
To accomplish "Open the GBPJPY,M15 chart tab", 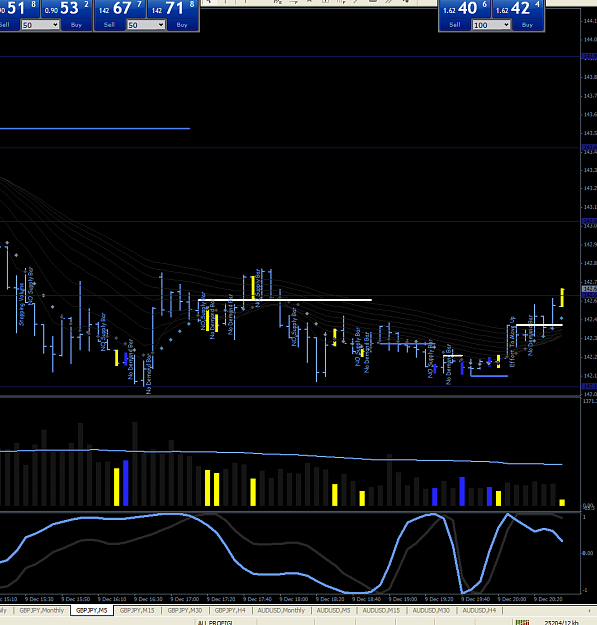I will pos(137,610).
